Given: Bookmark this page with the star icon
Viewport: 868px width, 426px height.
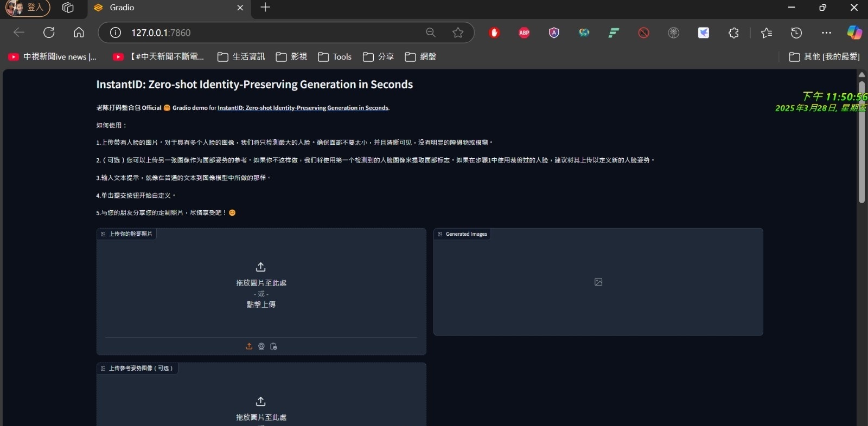Looking at the screenshot, I should pyautogui.click(x=458, y=33).
